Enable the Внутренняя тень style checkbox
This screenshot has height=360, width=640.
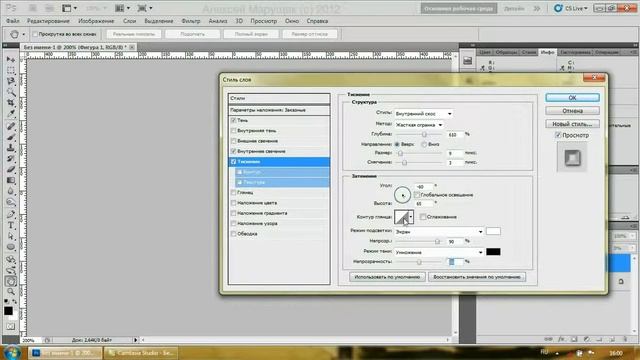pos(233,131)
